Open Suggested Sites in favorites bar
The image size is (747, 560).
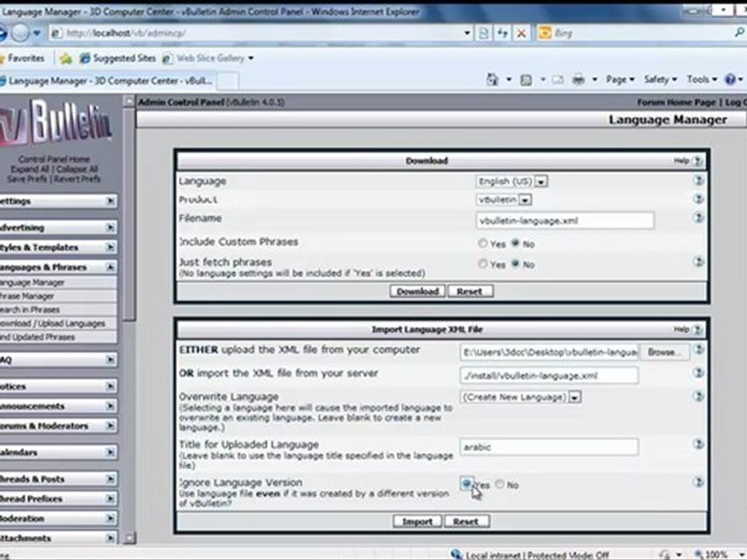(117, 58)
